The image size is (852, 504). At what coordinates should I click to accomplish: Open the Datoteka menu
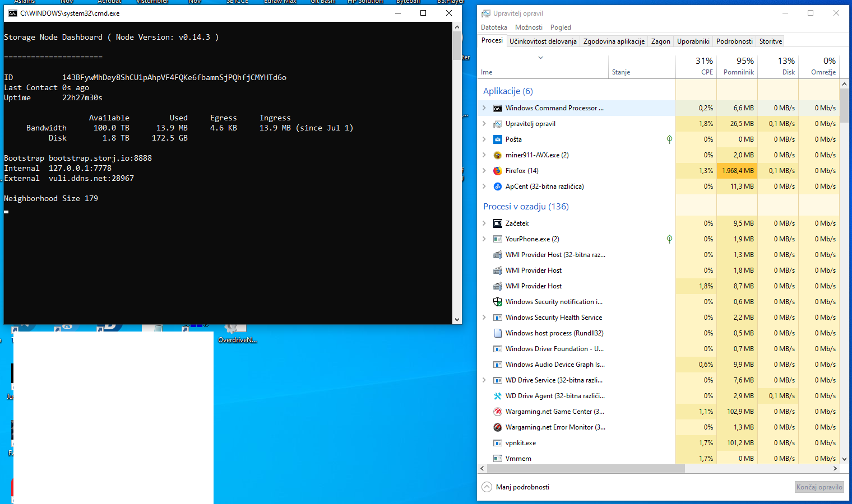click(x=494, y=27)
